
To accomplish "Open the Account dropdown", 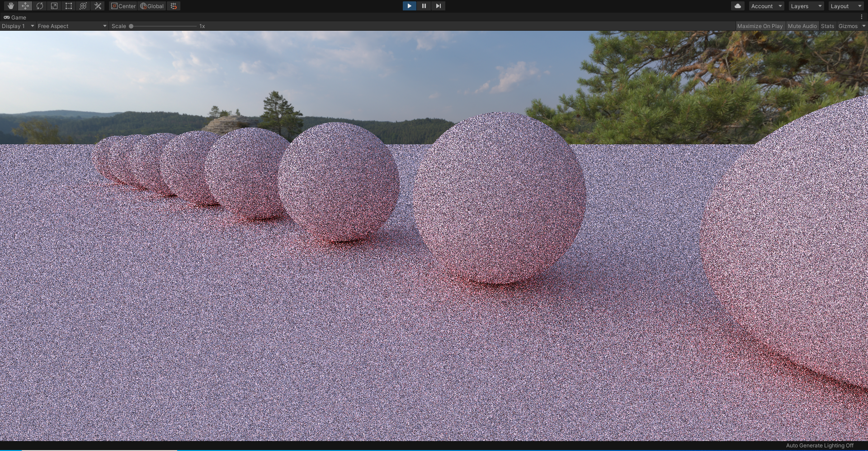I will pyautogui.click(x=766, y=6).
